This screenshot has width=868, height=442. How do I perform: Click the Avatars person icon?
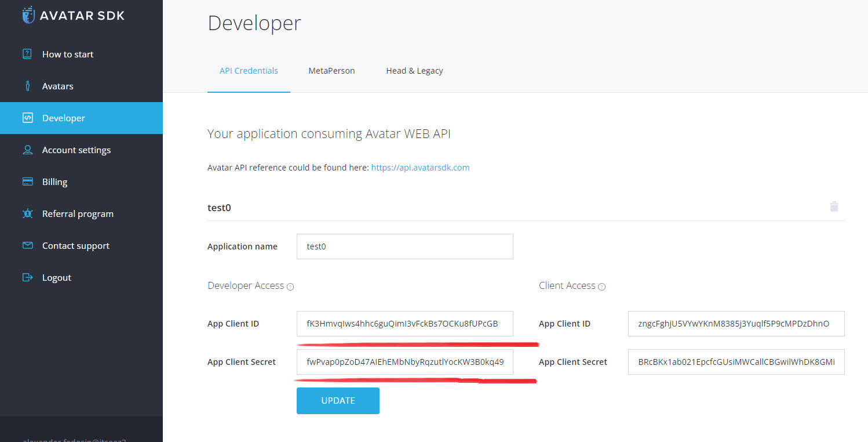(x=27, y=86)
